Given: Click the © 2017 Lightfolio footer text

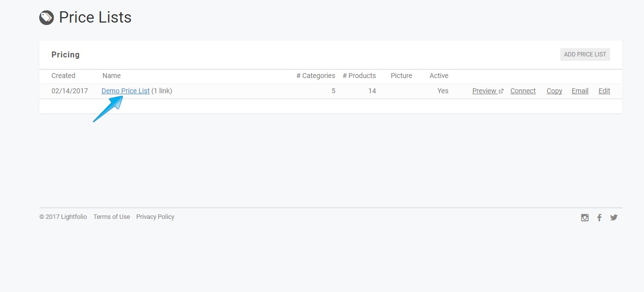Looking at the screenshot, I should coord(63,217).
